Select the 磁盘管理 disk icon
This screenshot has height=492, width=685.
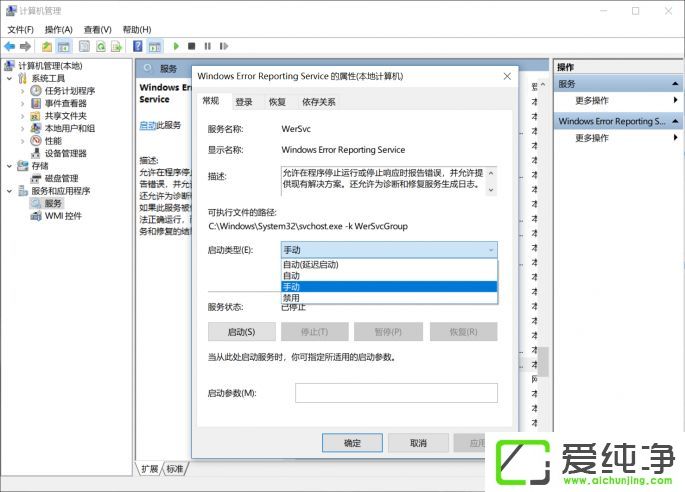click(x=36, y=178)
